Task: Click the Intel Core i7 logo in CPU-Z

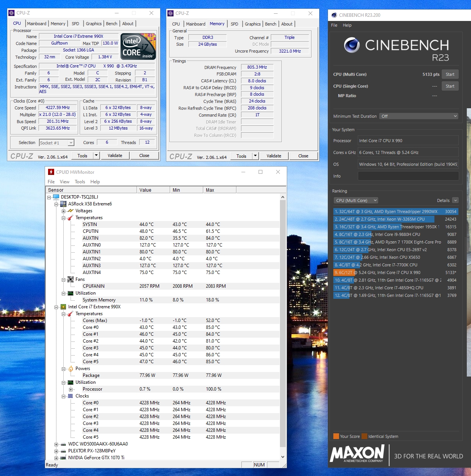Action: point(138,46)
